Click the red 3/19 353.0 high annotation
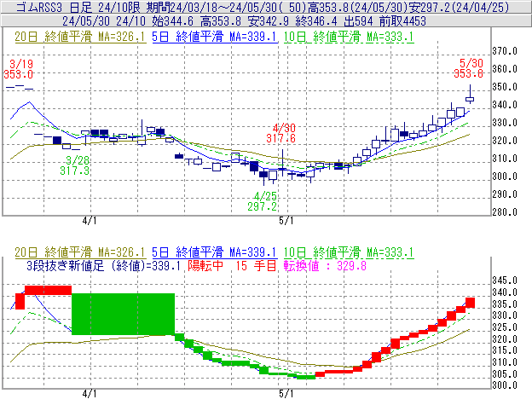The height and width of the screenshot is (405, 532). [x=19, y=69]
